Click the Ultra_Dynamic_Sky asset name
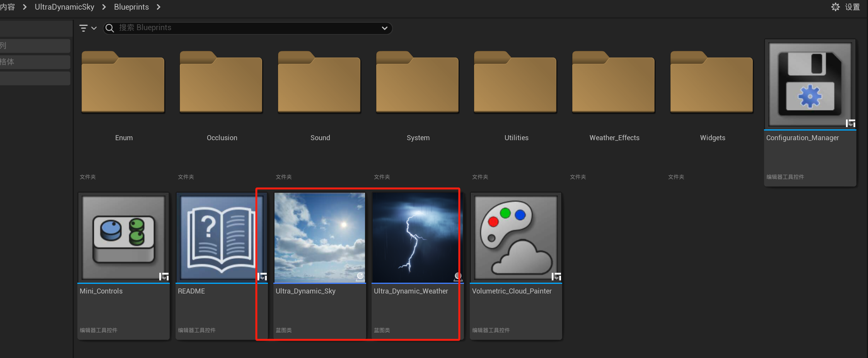Screen dimensions: 868x358 [x=305, y=291]
